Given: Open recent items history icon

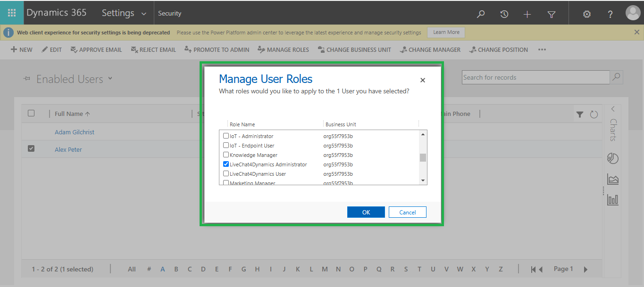Looking at the screenshot, I should (x=504, y=14).
